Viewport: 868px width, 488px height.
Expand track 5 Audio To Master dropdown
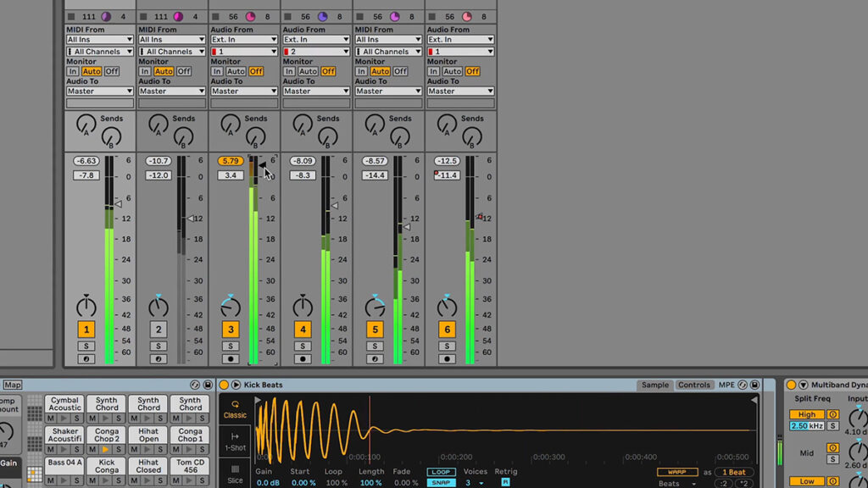tap(388, 91)
